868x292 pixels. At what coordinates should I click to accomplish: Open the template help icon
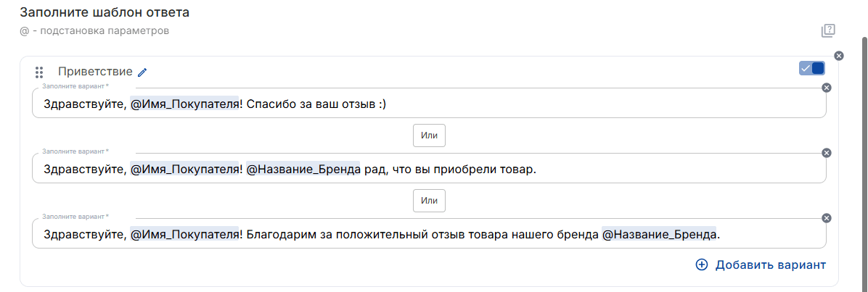(827, 31)
